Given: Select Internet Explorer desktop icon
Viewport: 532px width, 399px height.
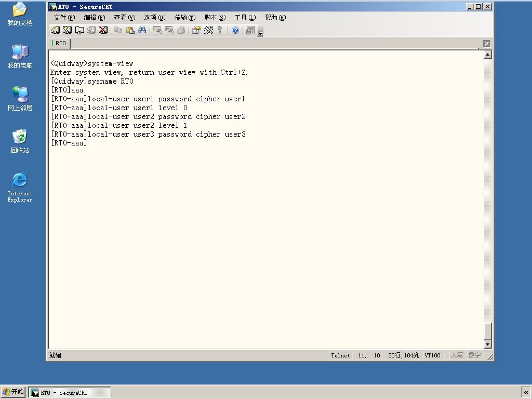Looking at the screenshot, I should [x=20, y=187].
